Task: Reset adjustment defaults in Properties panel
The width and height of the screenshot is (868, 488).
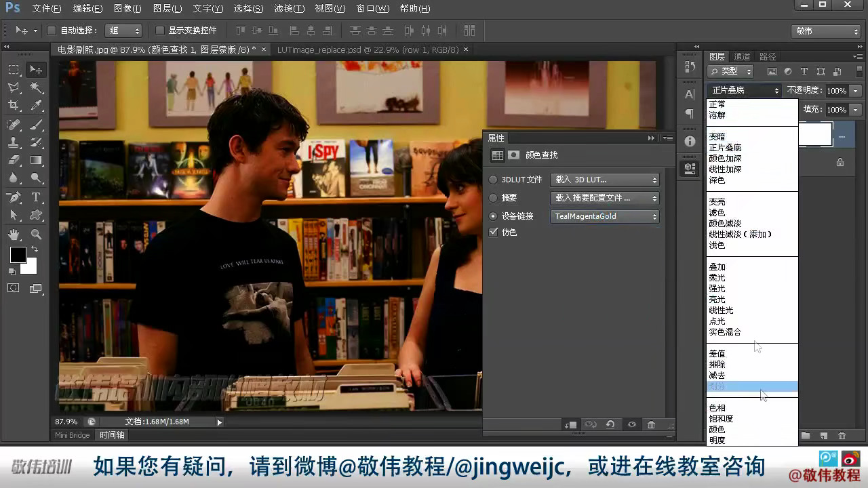Action: [x=610, y=425]
